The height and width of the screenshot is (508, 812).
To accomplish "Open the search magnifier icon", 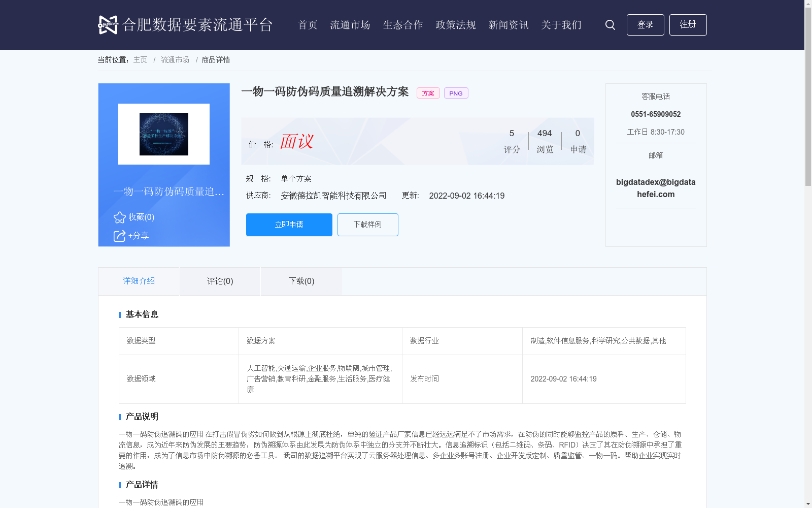I will pos(610,25).
